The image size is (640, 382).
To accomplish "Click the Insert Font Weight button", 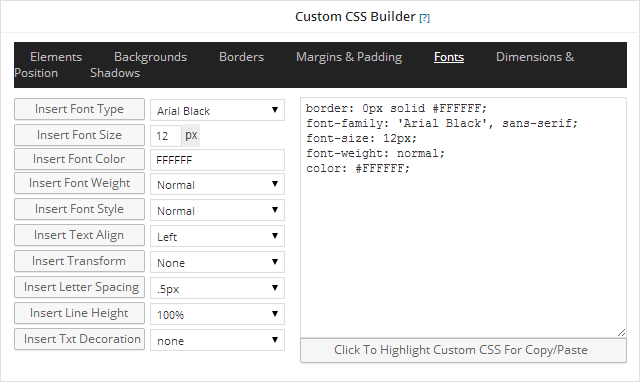I will pyautogui.click(x=79, y=183).
